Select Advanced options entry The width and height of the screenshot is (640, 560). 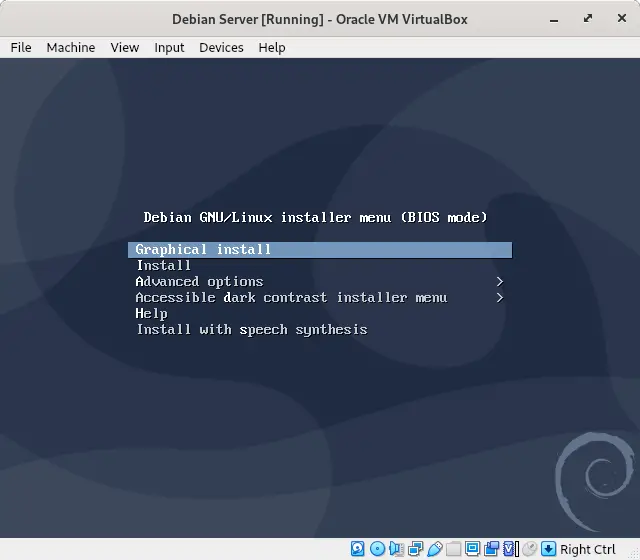coord(199,282)
